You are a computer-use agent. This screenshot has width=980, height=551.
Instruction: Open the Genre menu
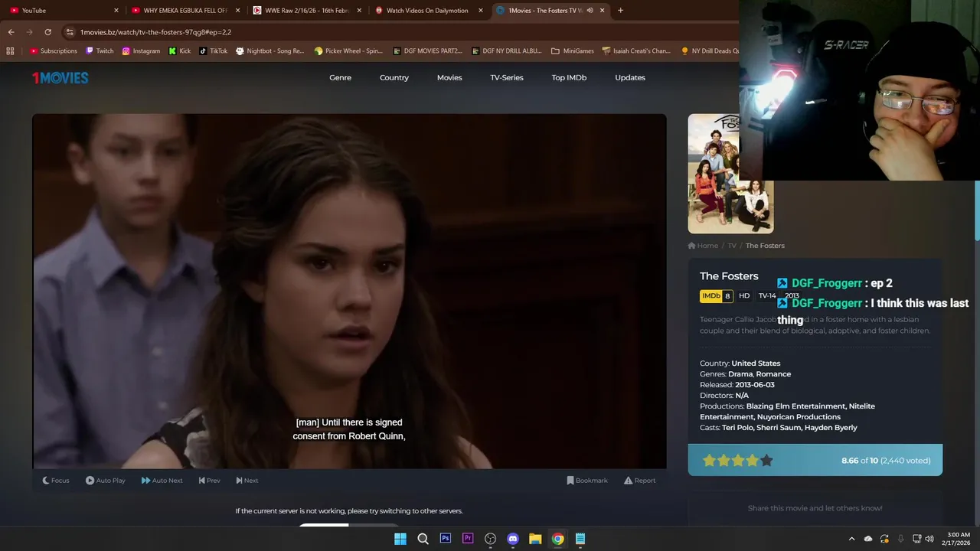point(340,77)
